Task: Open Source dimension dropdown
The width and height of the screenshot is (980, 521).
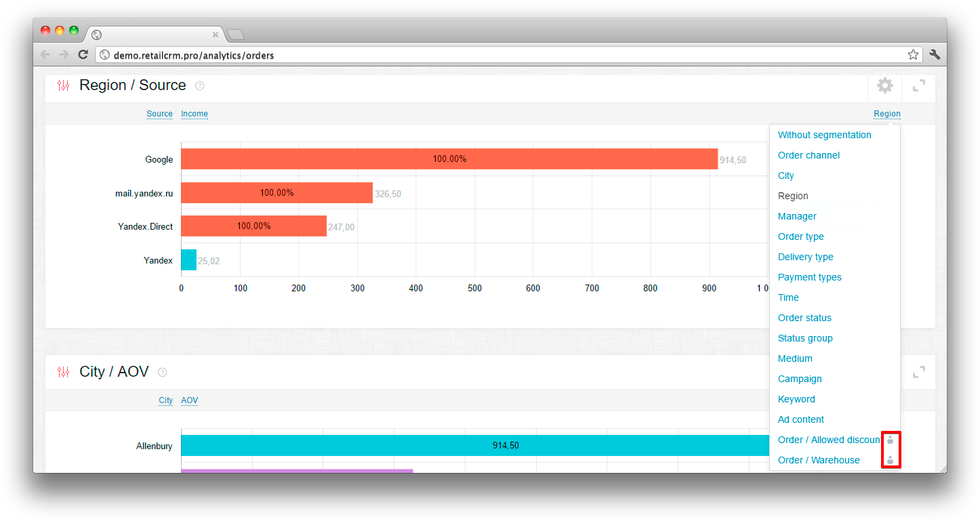Action: (159, 114)
